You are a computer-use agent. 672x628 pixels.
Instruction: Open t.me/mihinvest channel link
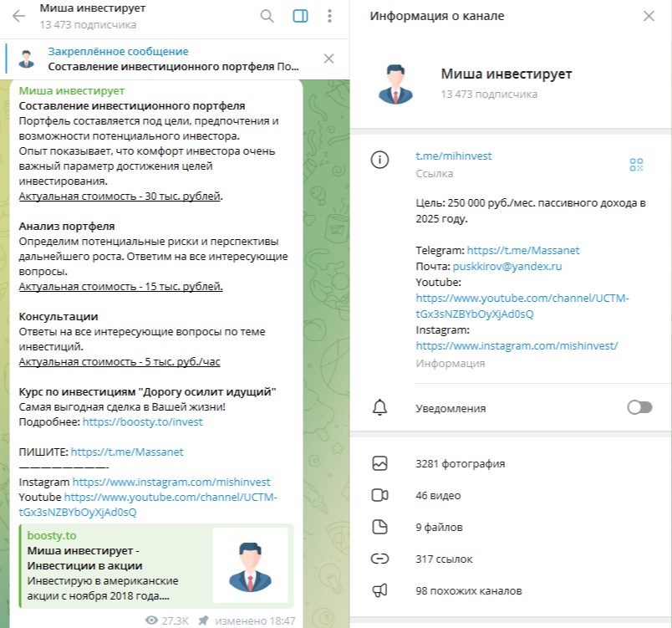point(453,156)
